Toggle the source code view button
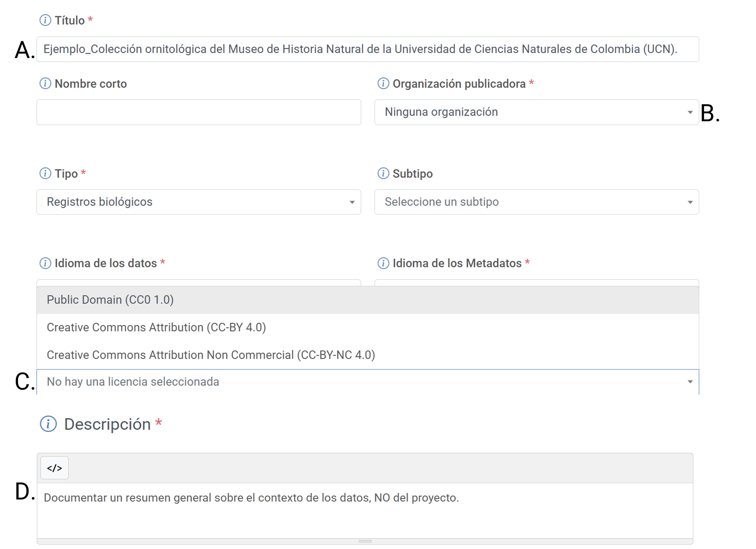Screen dimensions: 756x549 (x=55, y=468)
